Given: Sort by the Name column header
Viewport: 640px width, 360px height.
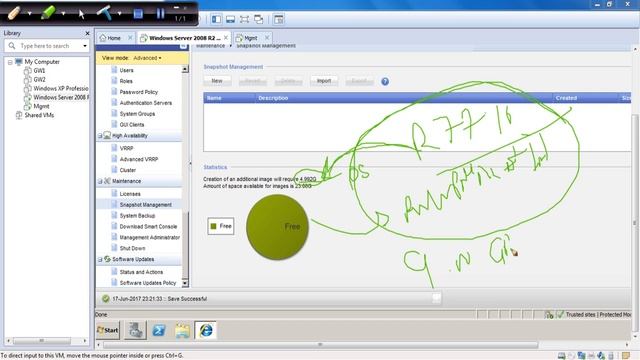Looking at the screenshot, I should (x=230, y=98).
